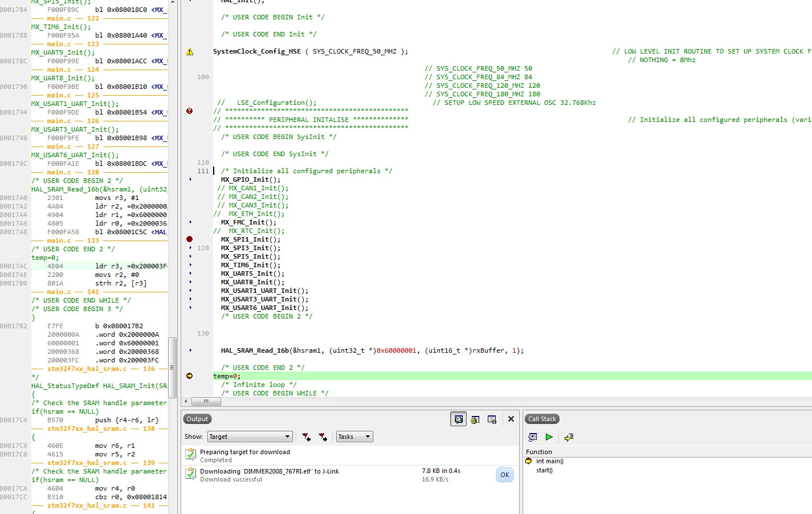The image size is (812, 514).
Task: Click the source editor horizontal scrollbar thumb
Action: tap(206, 401)
